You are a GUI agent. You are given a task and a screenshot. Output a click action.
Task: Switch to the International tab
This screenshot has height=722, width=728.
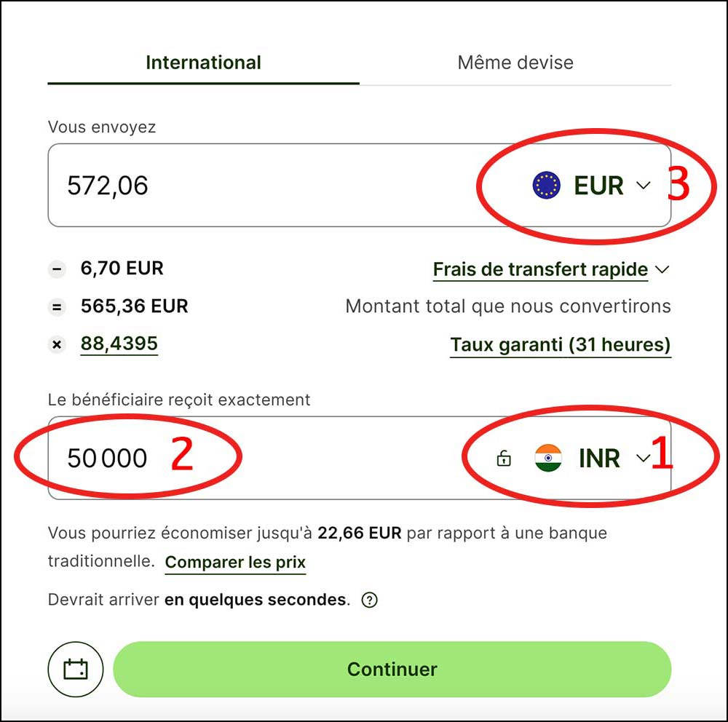pyautogui.click(x=203, y=63)
